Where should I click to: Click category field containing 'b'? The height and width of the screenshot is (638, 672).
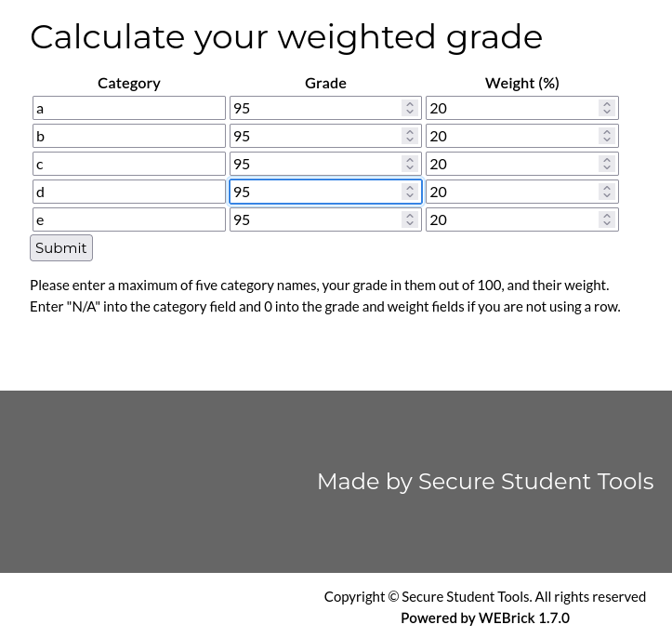[129, 136]
